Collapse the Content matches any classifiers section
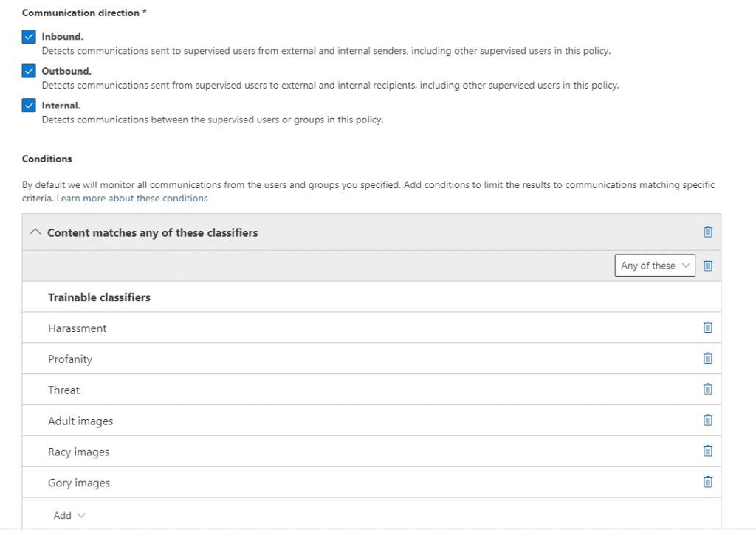This screenshot has width=756, height=535. point(35,232)
